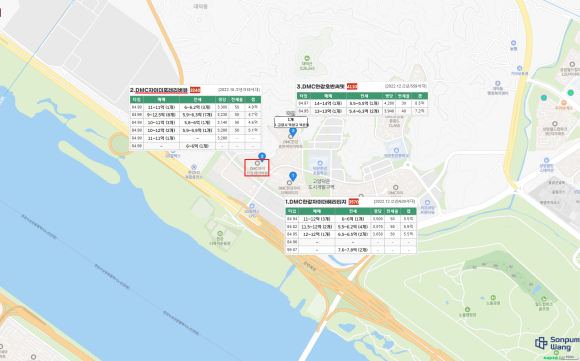Click the green mountain peak icon
580x361 pixels.
point(307,58)
